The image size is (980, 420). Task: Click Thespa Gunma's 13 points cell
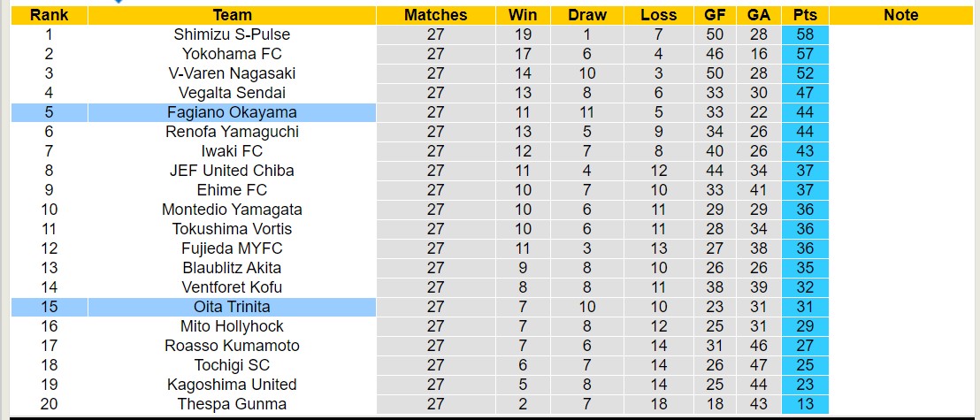[805, 404]
